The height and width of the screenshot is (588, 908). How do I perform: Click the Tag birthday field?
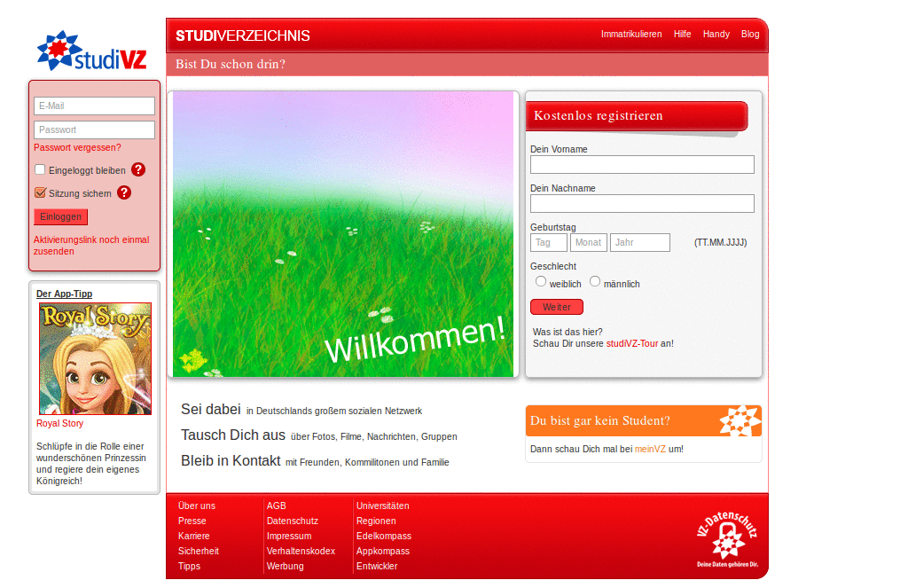[548, 242]
